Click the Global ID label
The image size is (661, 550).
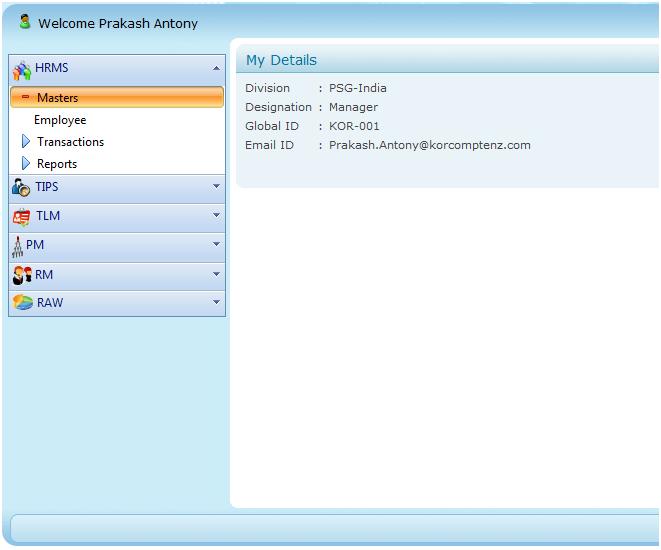pyautogui.click(x=272, y=126)
